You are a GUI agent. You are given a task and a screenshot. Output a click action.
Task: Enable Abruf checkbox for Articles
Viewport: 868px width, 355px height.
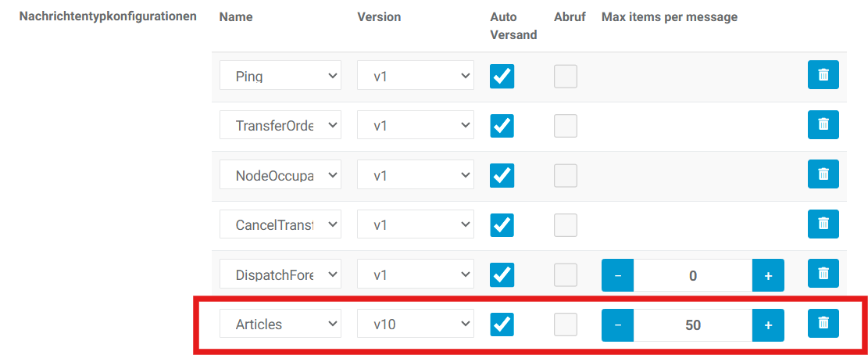coord(566,325)
